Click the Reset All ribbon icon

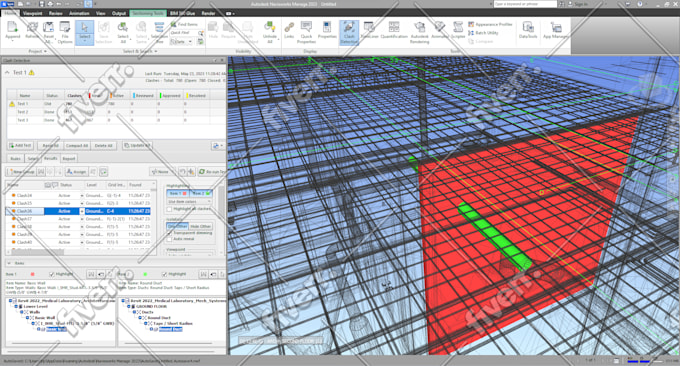click(x=48, y=32)
